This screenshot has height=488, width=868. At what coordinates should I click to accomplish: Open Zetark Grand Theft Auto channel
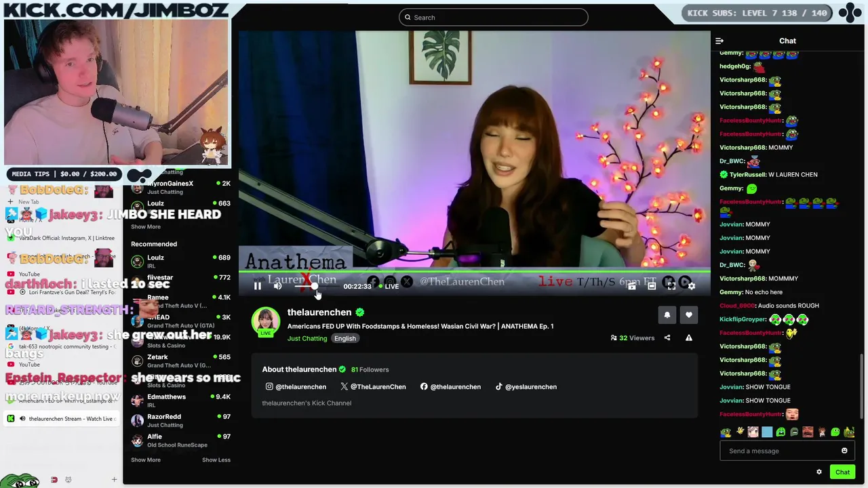[x=180, y=361]
